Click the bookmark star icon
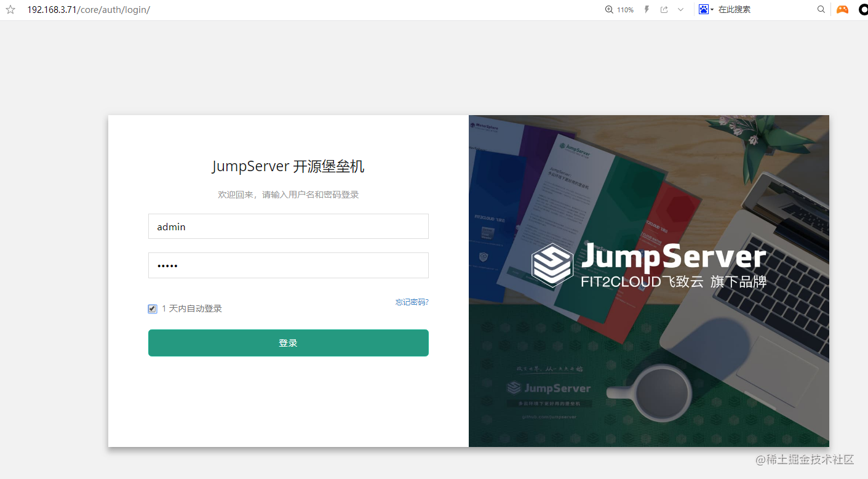Screen dimensions: 868x479 pyautogui.click(x=10, y=10)
